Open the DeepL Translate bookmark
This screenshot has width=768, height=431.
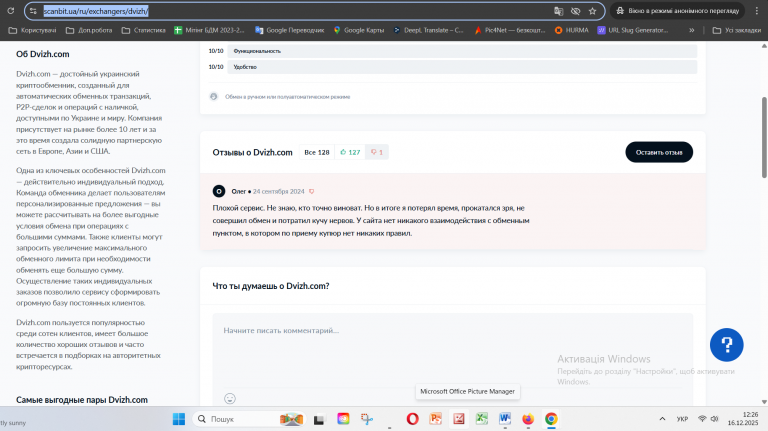(429, 30)
